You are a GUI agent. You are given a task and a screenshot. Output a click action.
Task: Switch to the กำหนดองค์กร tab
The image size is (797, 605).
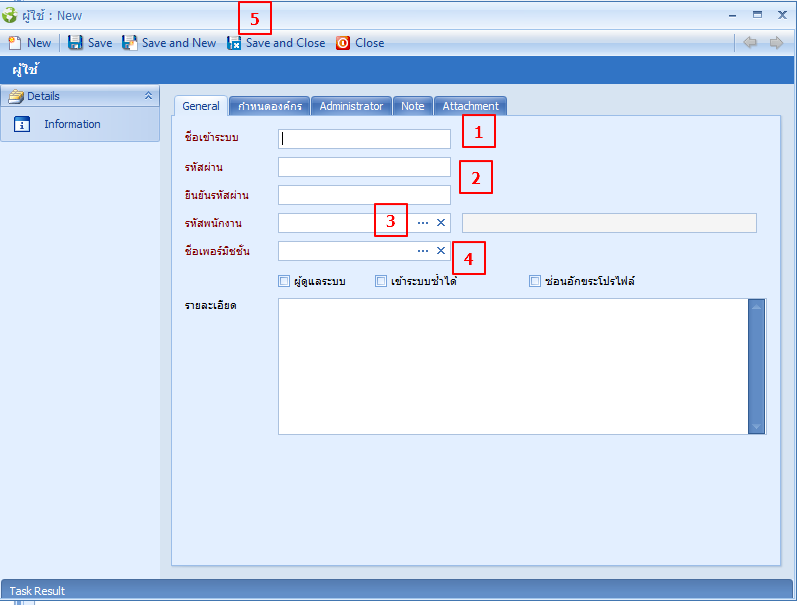(270, 106)
